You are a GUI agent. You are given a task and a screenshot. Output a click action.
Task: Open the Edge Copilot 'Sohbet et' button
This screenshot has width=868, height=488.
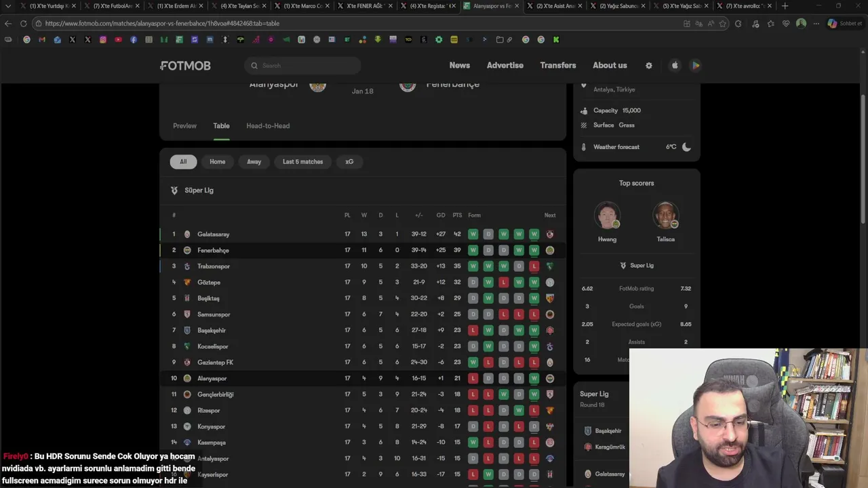pos(845,24)
